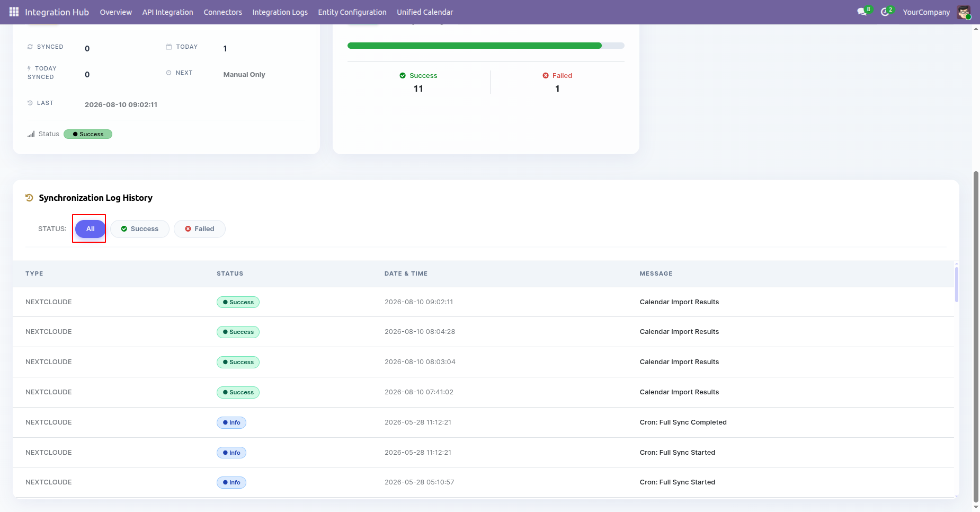The width and height of the screenshot is (980, 512).
Task: Click the Integration Hub title link
Action: (x=57, y=12)
